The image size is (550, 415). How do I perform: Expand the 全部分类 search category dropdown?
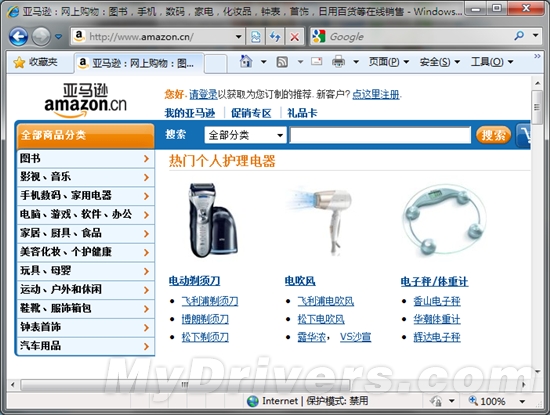(246, 135)
